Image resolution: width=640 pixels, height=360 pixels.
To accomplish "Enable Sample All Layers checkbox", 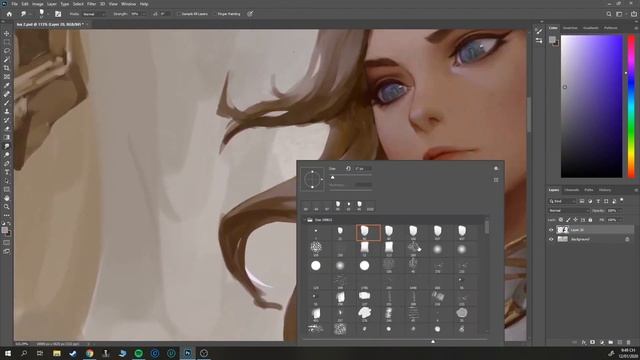I will point(179,14).
